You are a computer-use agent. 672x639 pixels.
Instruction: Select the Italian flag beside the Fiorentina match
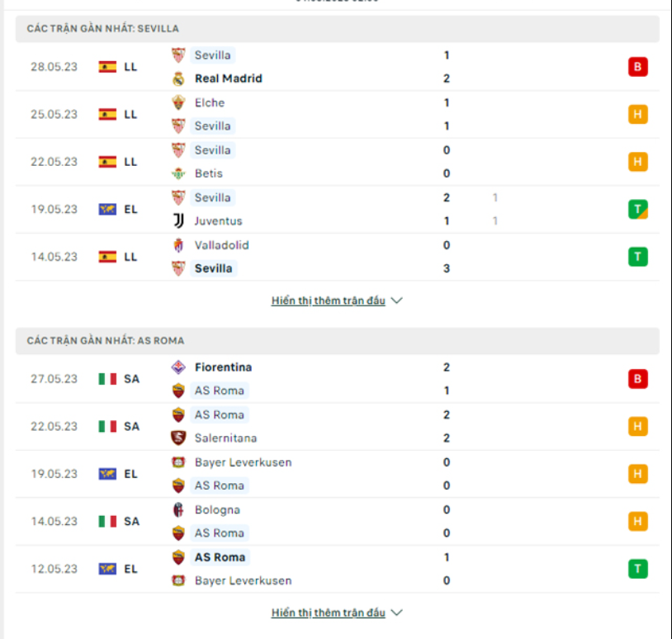108,378
